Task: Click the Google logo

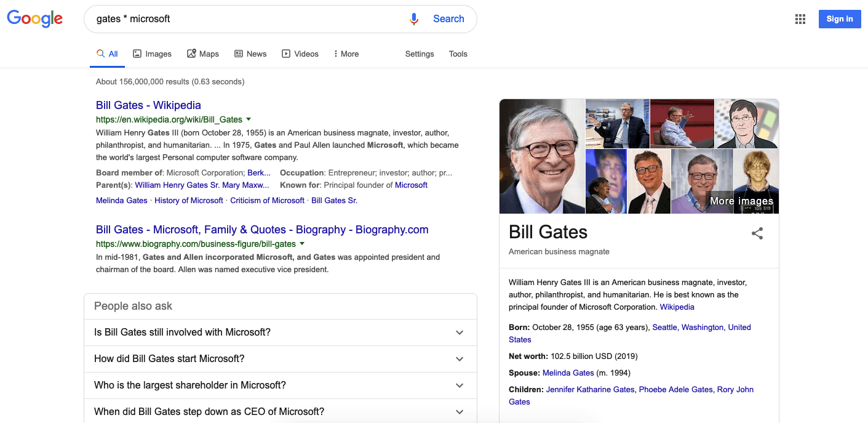Action: pos(34,18)
